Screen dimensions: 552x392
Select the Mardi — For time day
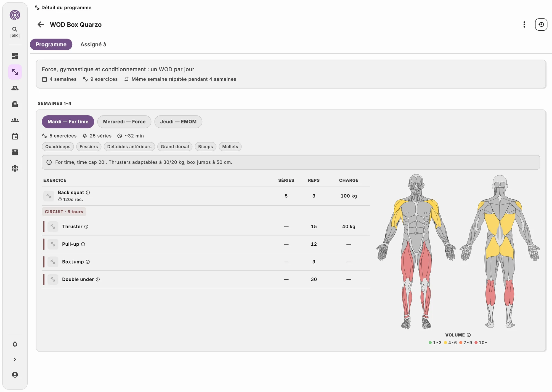pyautogui.click(x=68, y=122)
